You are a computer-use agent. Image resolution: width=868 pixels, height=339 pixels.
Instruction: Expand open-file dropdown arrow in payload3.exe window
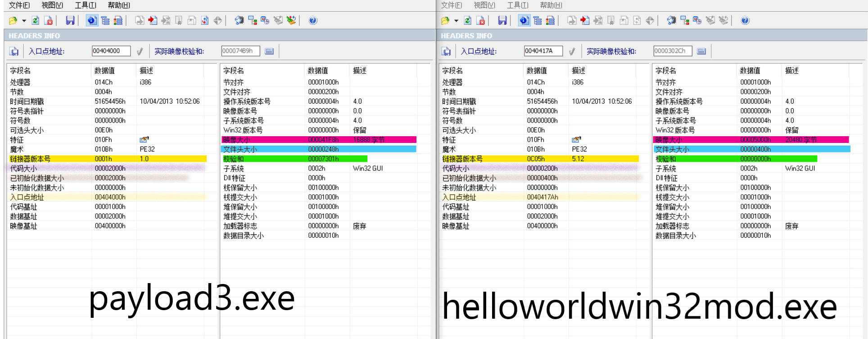pyautogui.click(x=24, y=21)
